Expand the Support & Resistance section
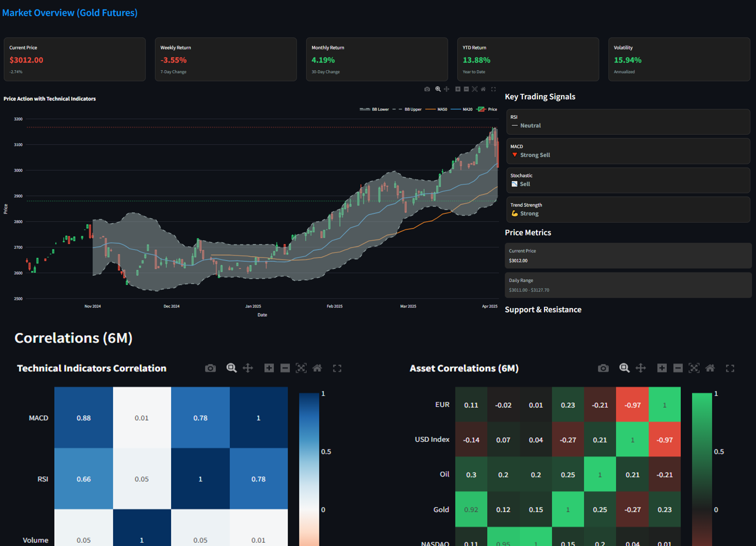756x546 pixels. 543,309
